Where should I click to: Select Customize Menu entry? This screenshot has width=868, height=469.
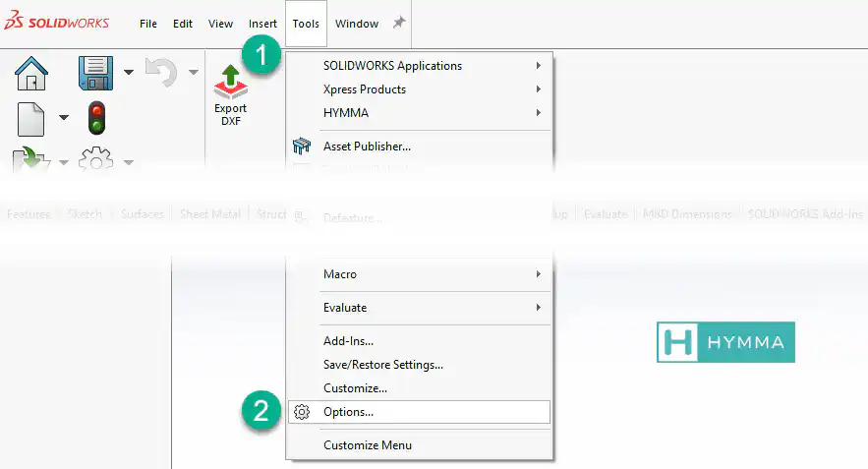point(419,445)
